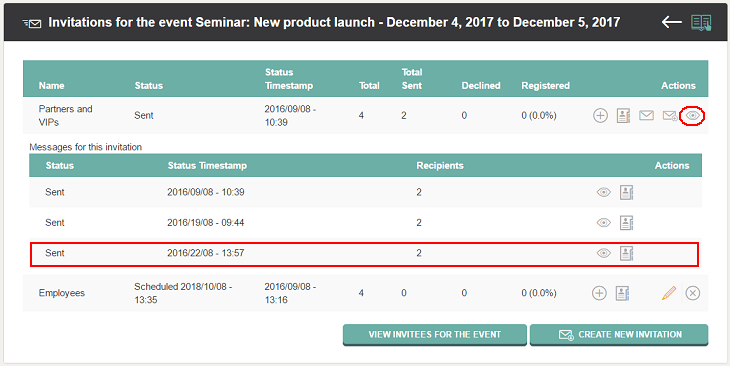View message sent 2016/19/08 - 09:44 eye icon
Screen dimensions: 730x366
point(604,223)
